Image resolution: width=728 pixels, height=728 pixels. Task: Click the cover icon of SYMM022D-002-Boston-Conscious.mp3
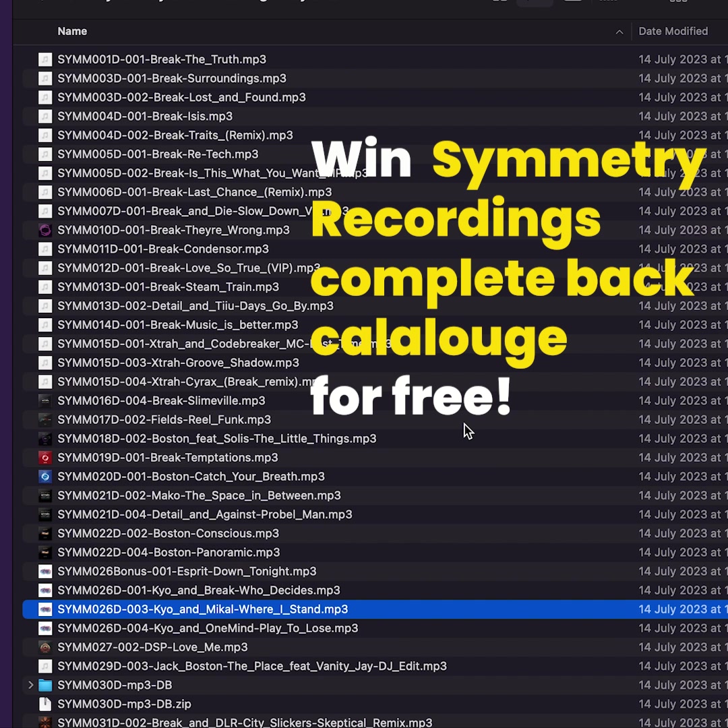coord(45,533)
